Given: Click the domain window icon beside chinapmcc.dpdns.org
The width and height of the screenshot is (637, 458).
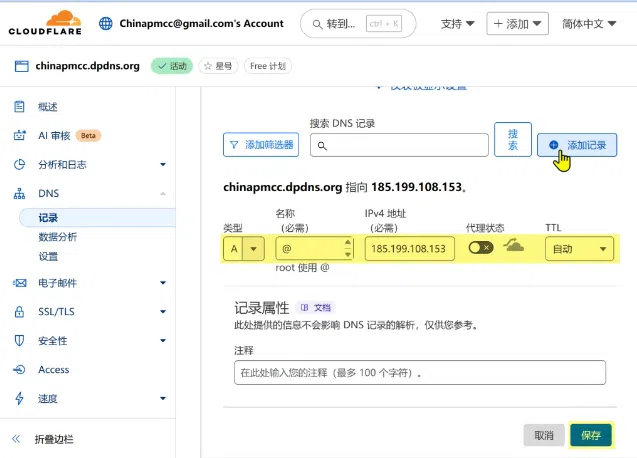Looking at the screenshot, I should pyautogui.click(x=22, y=66).
